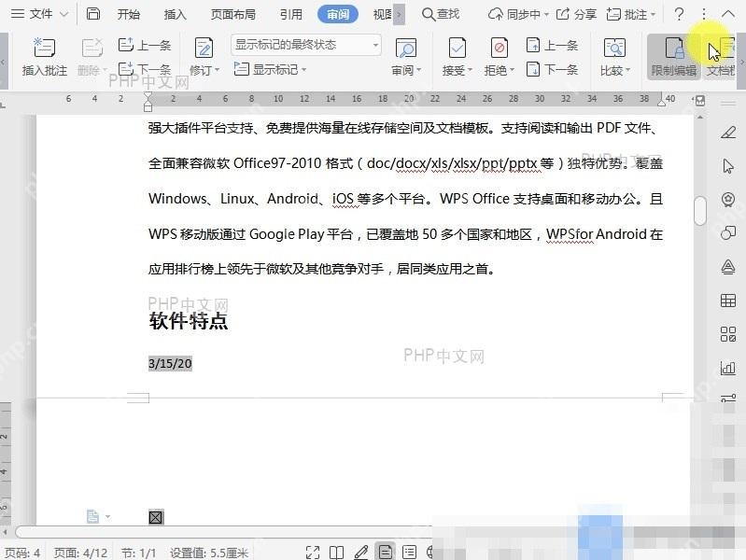Image resolution: width=746 pixels, height=560 pixels.
Task: Open the triangle icon in right sidebar
Action: 728,266
